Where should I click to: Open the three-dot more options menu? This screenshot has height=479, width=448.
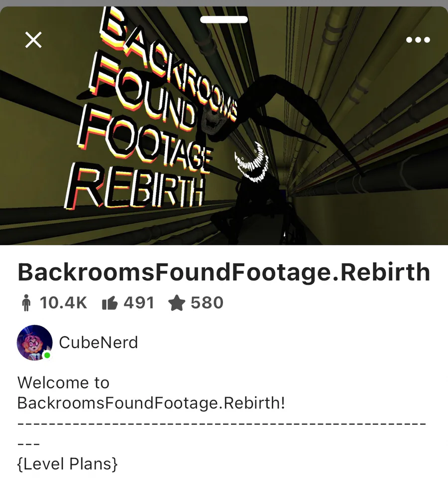point(418,40)
